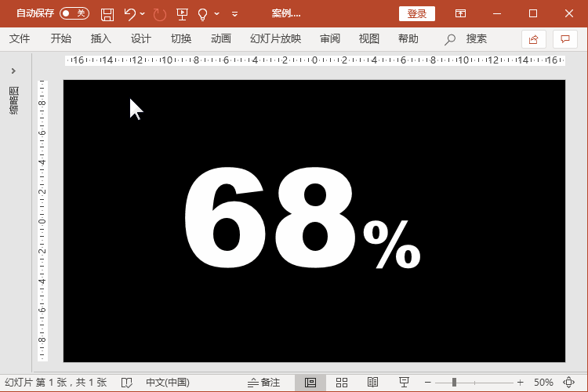This screenshot has width=588, height=392.
Task: Open the undo history dropdown arrow
Action: [143, 14]
